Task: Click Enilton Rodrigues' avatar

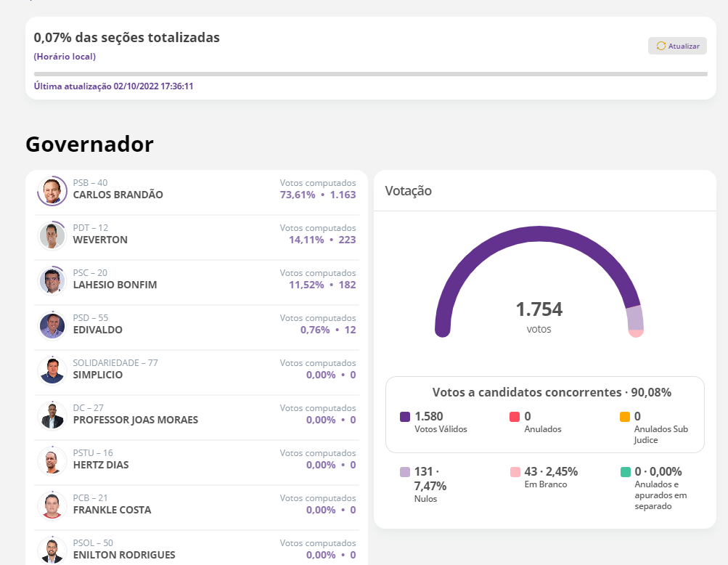Action: click(52, 550)
